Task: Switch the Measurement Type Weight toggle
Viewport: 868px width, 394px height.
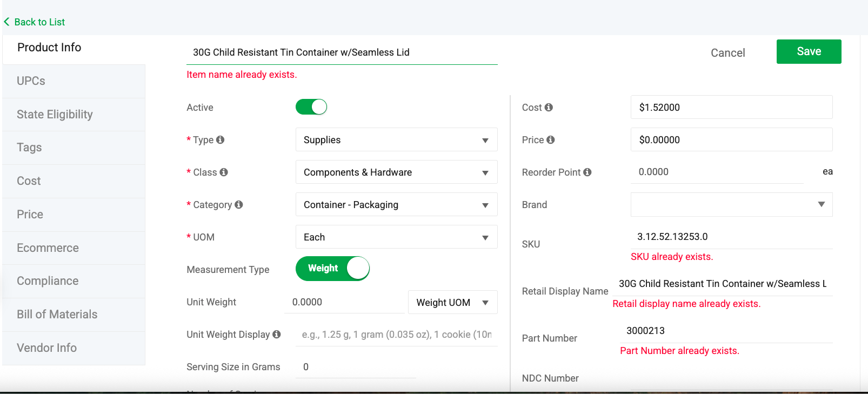Action: [332, 269]
